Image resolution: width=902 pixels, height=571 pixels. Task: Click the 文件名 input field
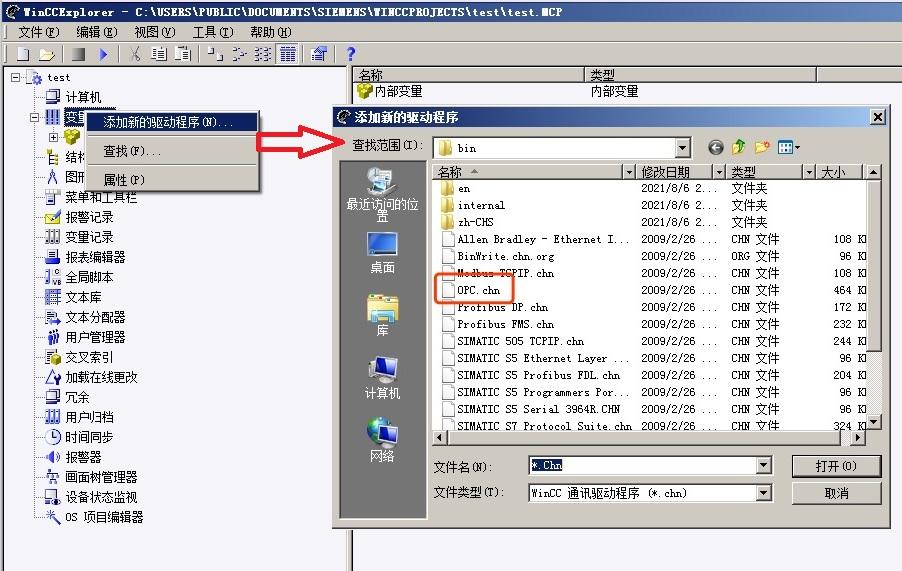click(x=643, y=465)
